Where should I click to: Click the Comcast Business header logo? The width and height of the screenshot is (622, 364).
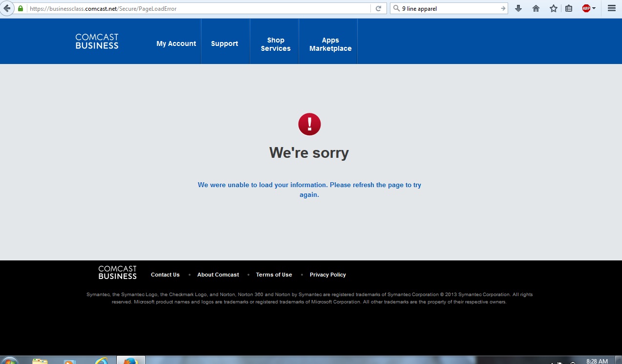[x=97, y=42]
